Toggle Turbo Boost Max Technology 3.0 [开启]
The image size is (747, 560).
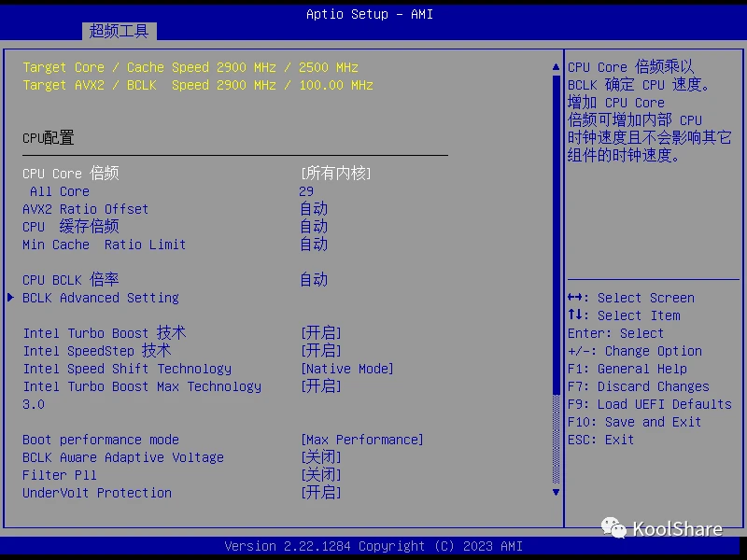[x=321, y=386]
